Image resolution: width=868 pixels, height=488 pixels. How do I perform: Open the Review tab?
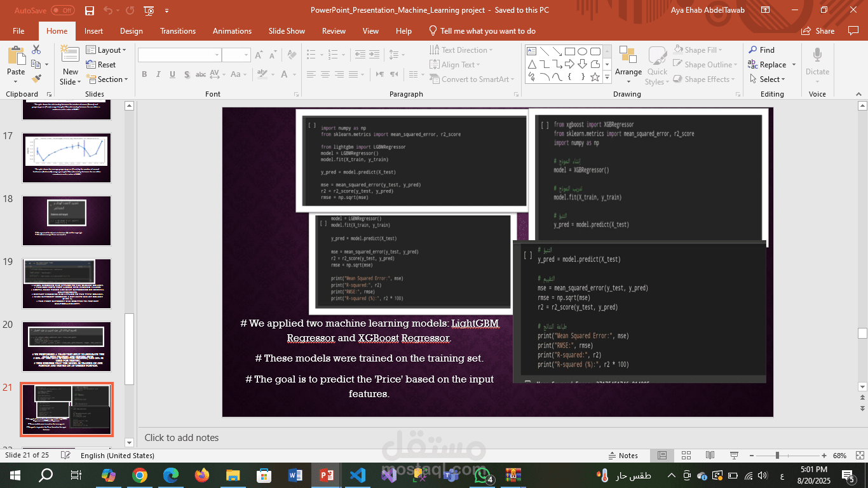click(x=334, y=30)
